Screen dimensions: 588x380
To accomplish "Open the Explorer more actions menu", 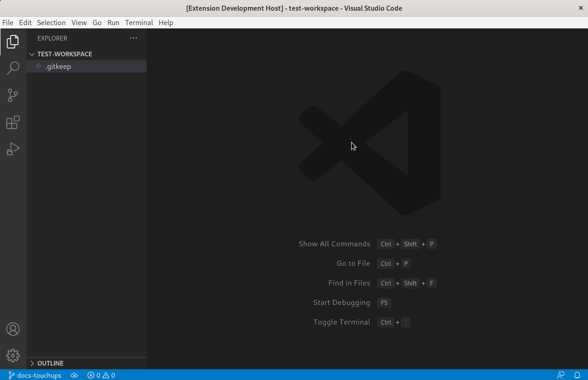I will [x=134, y=38].
